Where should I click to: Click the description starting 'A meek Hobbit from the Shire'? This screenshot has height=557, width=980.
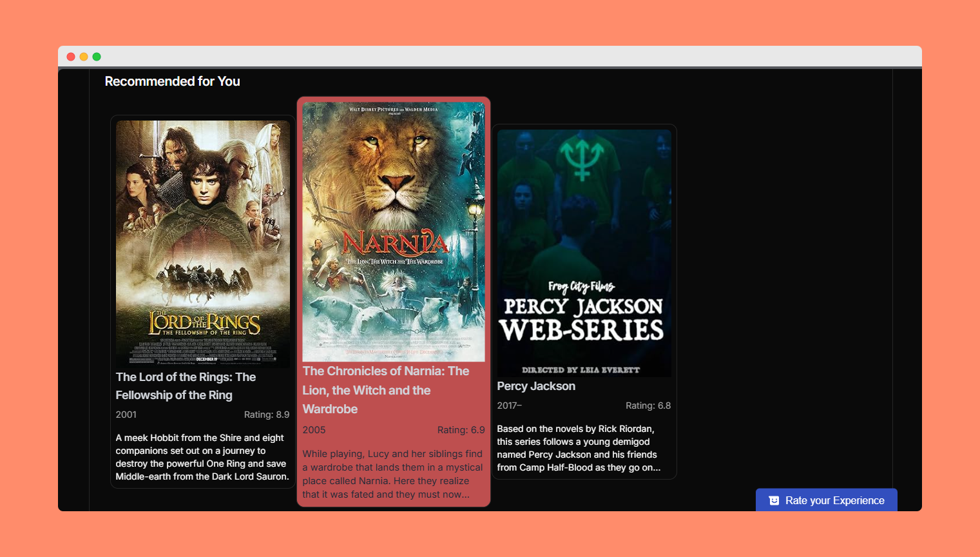[x=202, y=457]
